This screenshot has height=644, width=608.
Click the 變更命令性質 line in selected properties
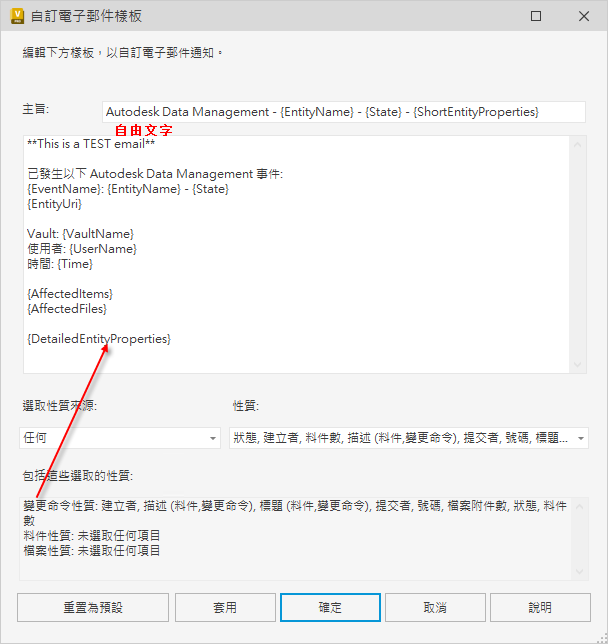[295, 513]
